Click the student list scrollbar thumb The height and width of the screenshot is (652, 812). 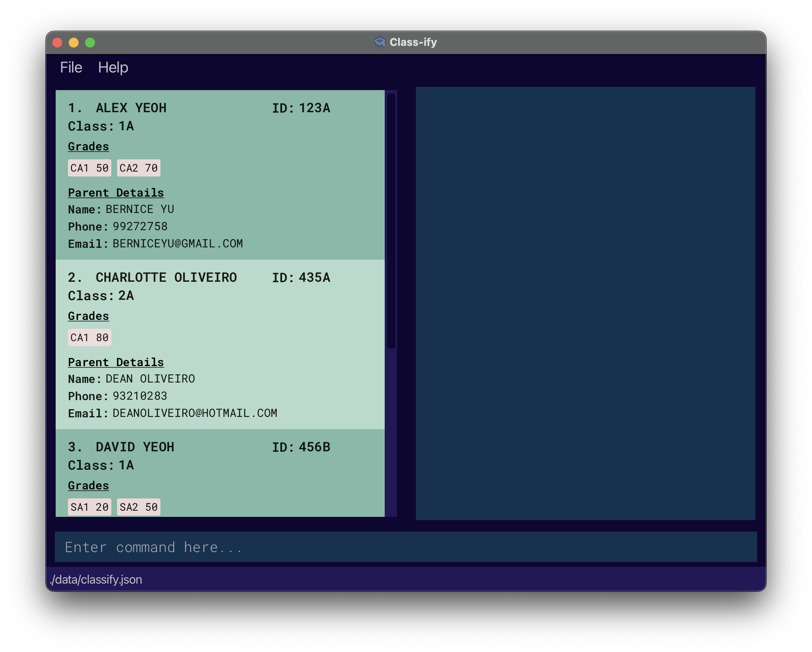(x=391, y=221)
